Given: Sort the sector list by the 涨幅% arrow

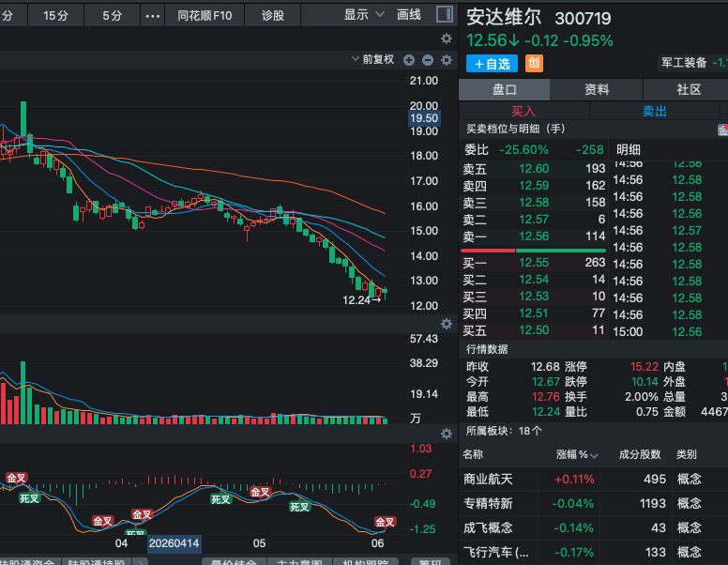Looking at the screenshot, I should point(594,455).
